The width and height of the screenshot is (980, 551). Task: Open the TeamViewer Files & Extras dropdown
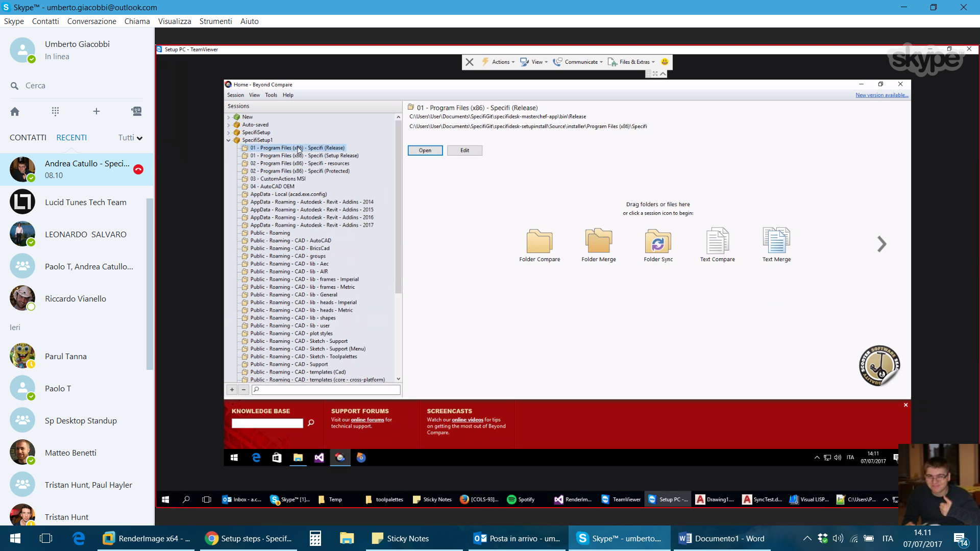pyautogui.click(x=631, y=62)
